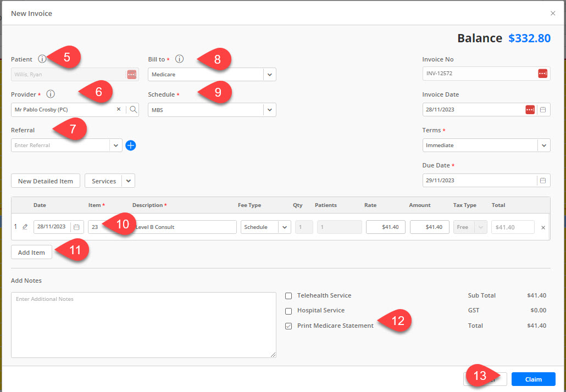Click the info icon beside Provider label

tap(51, 94)
